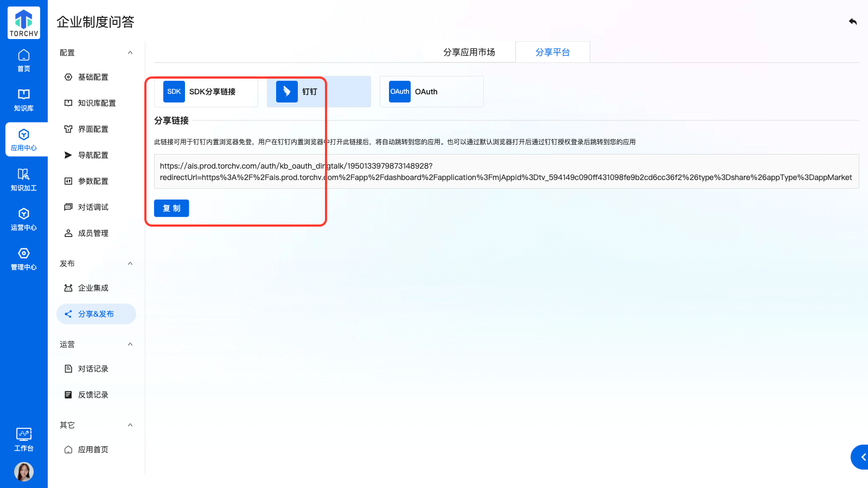Choose the SDK分享链接 option card
The height and width of the screenshot is (488, 868).
(206, 92)
